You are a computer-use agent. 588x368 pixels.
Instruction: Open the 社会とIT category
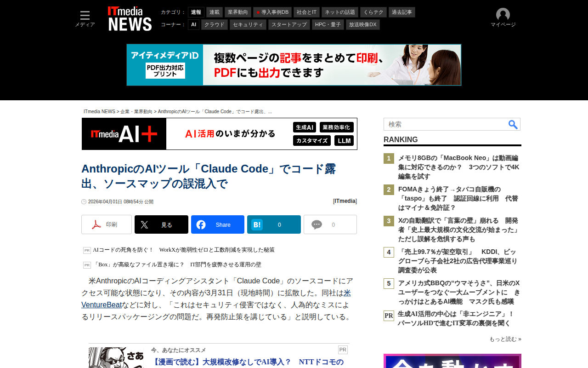click(307, 12)
